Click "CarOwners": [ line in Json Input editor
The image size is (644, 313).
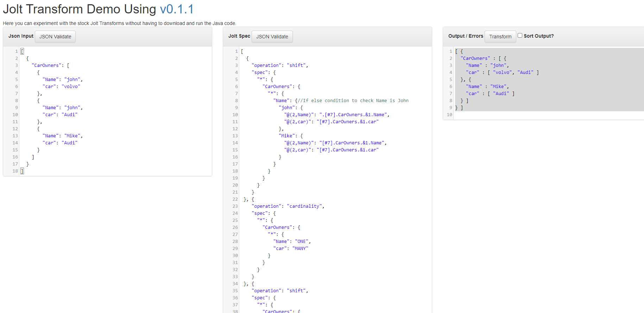(50, 65)
